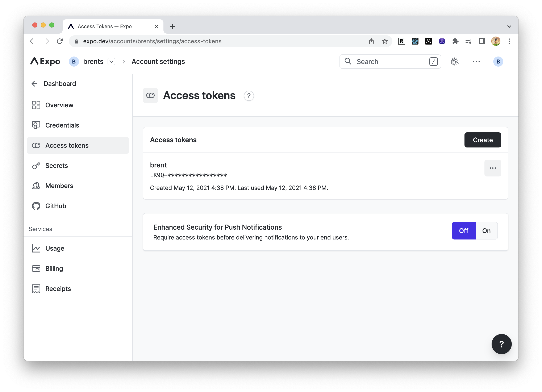
Task: Click the Overview grid icon
Action: (36, 105)
